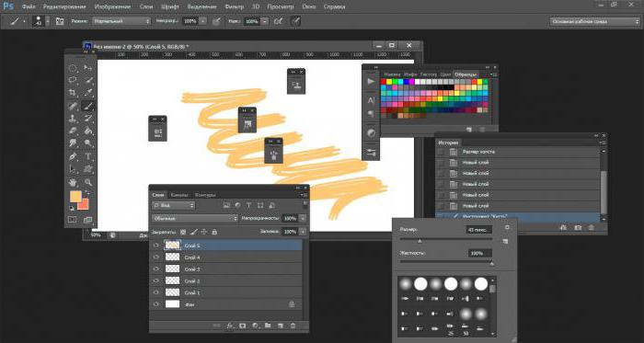This screenshot has width=644, height=343.
Task: Create new snapshot camera icon in History panel
Action: pos(578,227)
